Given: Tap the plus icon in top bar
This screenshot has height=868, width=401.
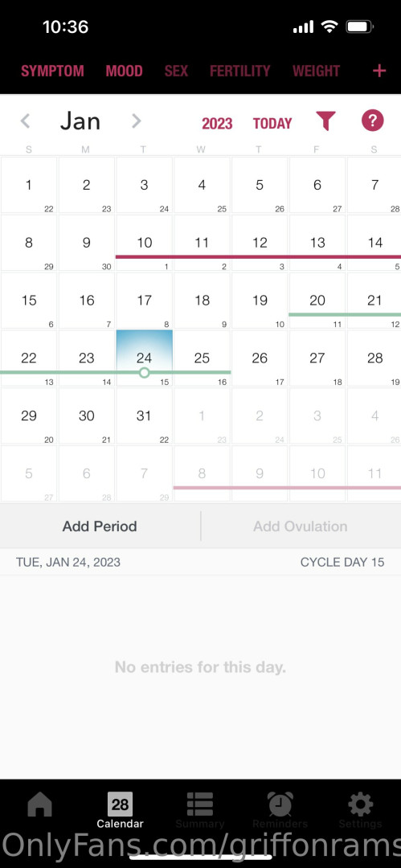Looking at the screenshot, I should coord(378,71).
